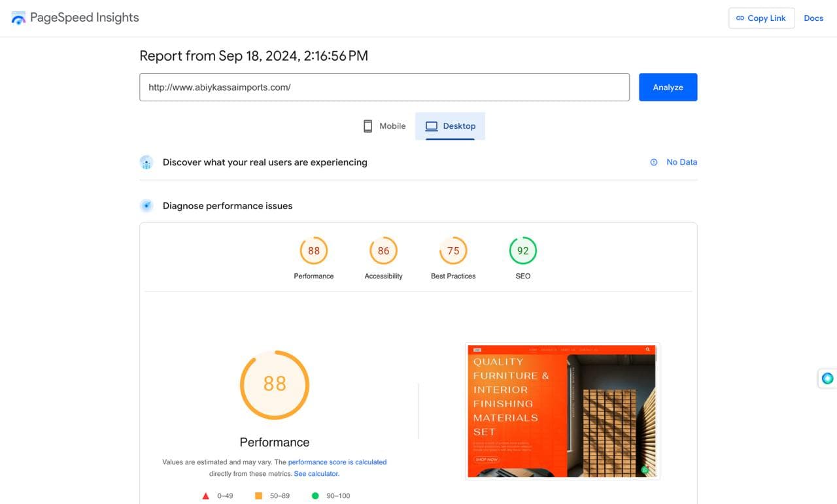Switch to the Mobile tab

(384, 126)
